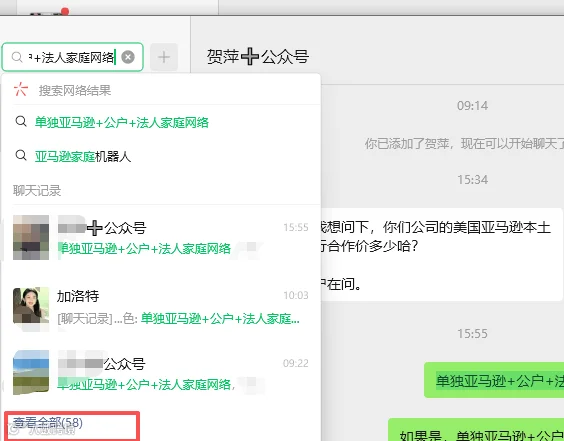
Task: Click the magnifier icon beside 亚马逊家庭机器人
Action: pos(21,155)
